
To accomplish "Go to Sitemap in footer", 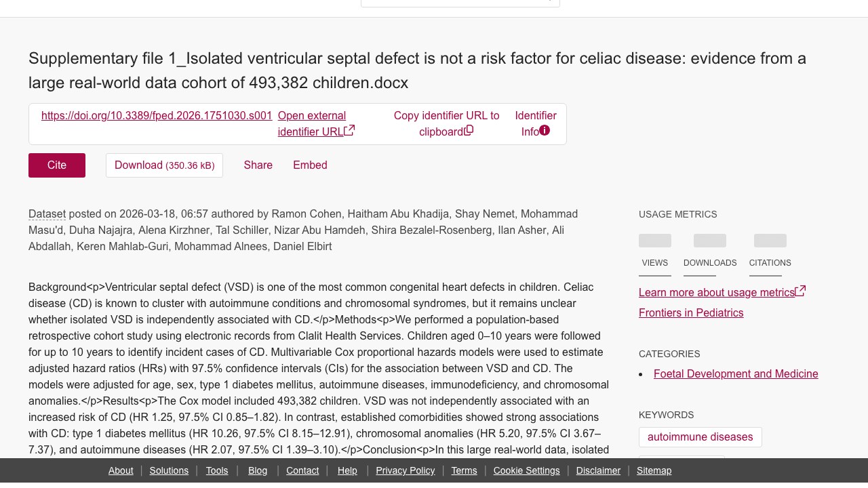I will click(x=654, y=470).
